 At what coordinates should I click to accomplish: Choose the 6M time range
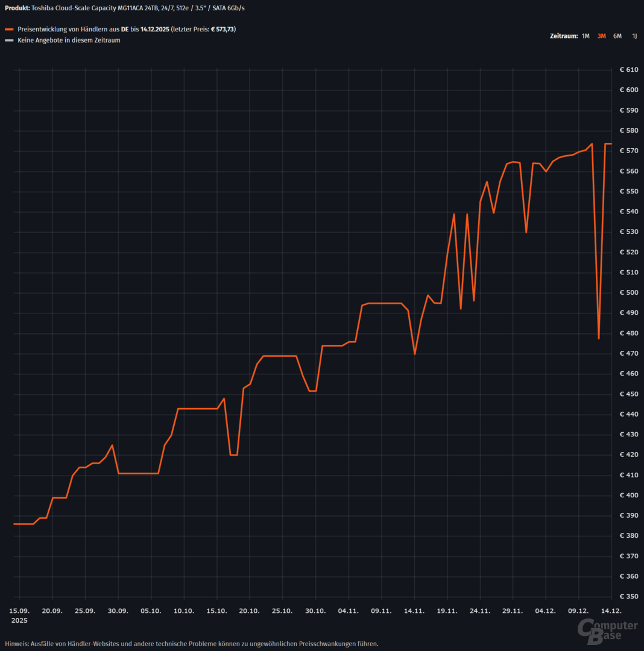[x=617, y=36]
